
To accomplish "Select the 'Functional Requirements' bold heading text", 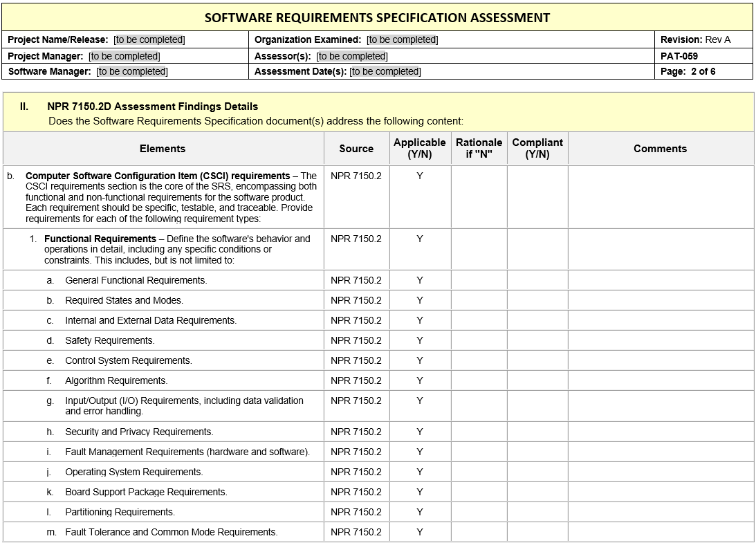I will 100,239.
